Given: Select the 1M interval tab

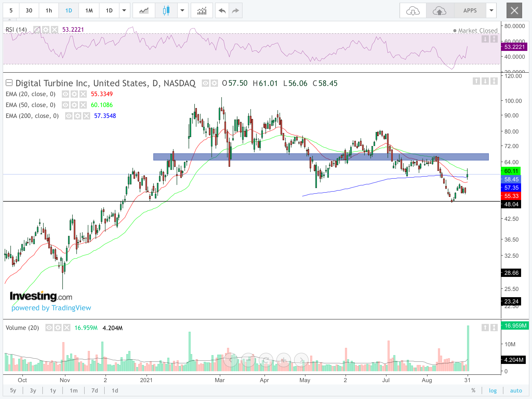Looking at the screenshot, I should (x=89, y=11).
